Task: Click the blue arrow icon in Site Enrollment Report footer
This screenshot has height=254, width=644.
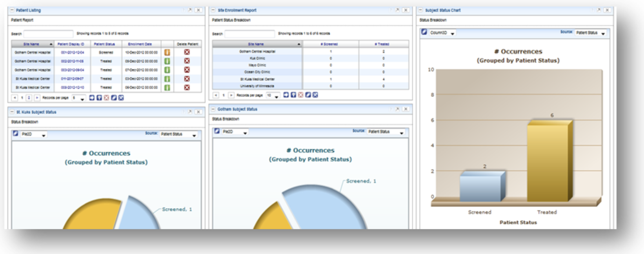Action: point(286,95)
